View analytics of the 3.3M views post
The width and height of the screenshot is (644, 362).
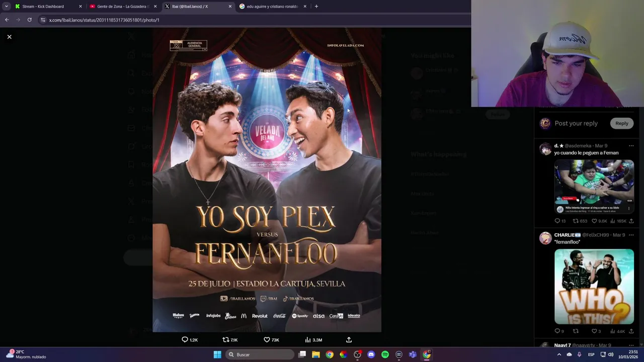click(313, 340)
